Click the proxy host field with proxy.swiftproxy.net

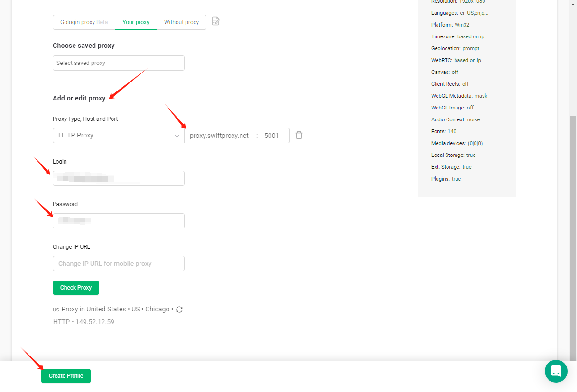click(x=219, y=136)
